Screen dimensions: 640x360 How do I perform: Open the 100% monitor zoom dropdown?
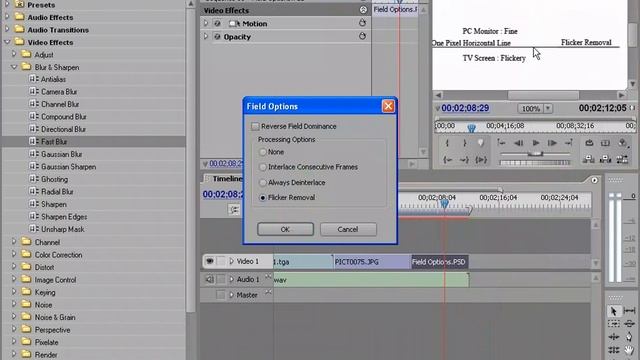point(548,109)
